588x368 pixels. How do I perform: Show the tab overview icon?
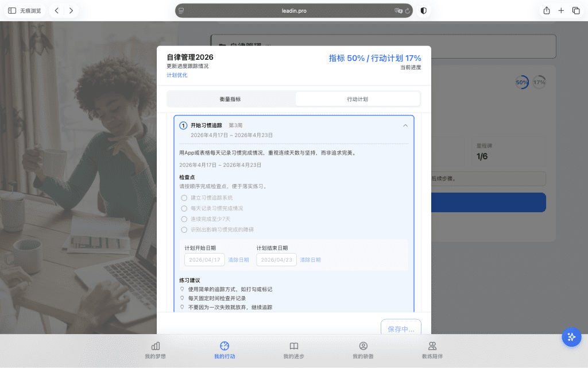click(x=576, y=10)
